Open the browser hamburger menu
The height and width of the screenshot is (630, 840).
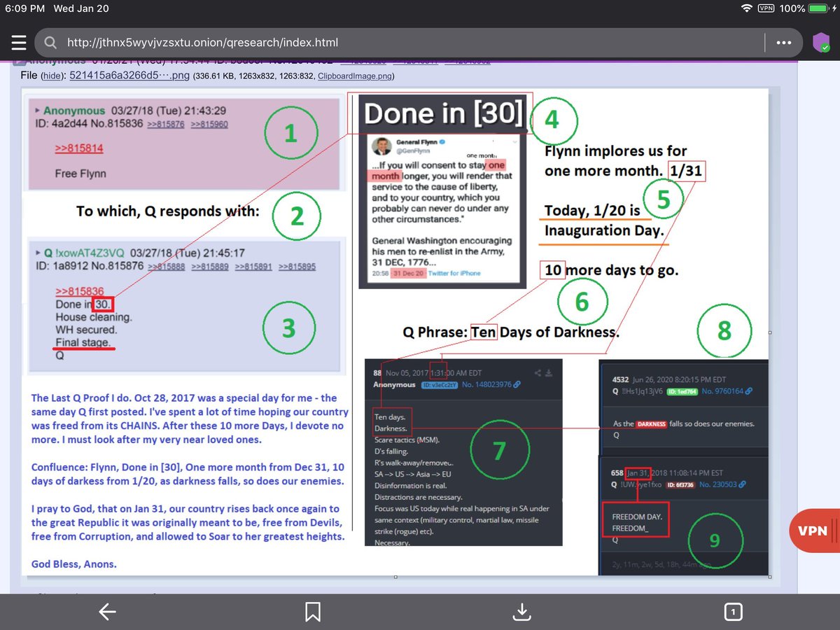pyautogui.click(x=19, y=43)
